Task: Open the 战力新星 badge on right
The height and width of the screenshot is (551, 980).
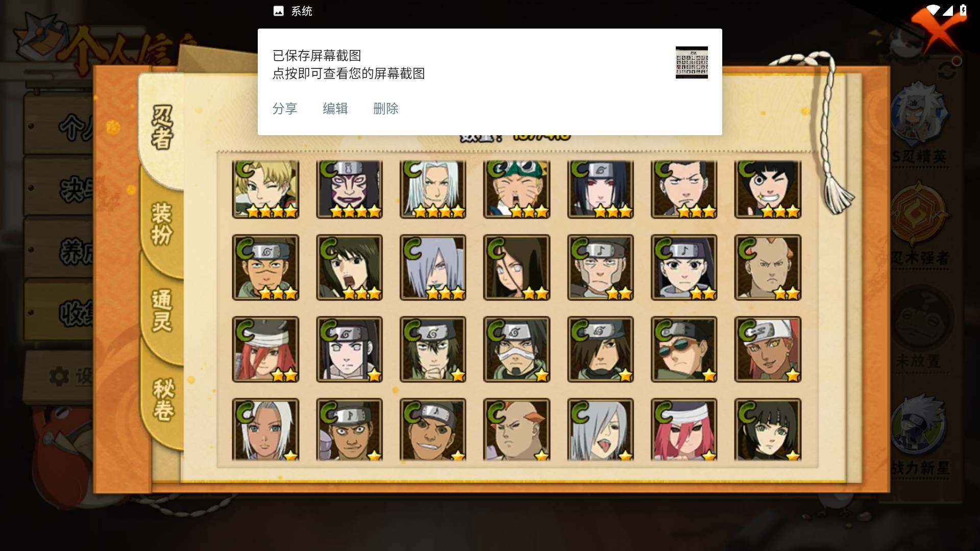Action: click(x=920, y=434)
